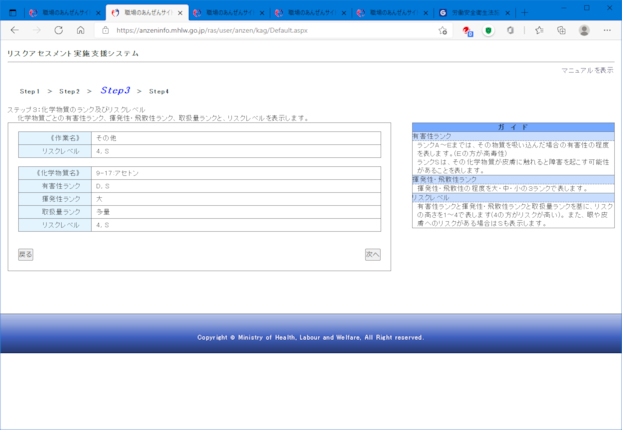The image size is (622, 430).
Task: Minimize the browser window
Action: [x=564, y=8]
